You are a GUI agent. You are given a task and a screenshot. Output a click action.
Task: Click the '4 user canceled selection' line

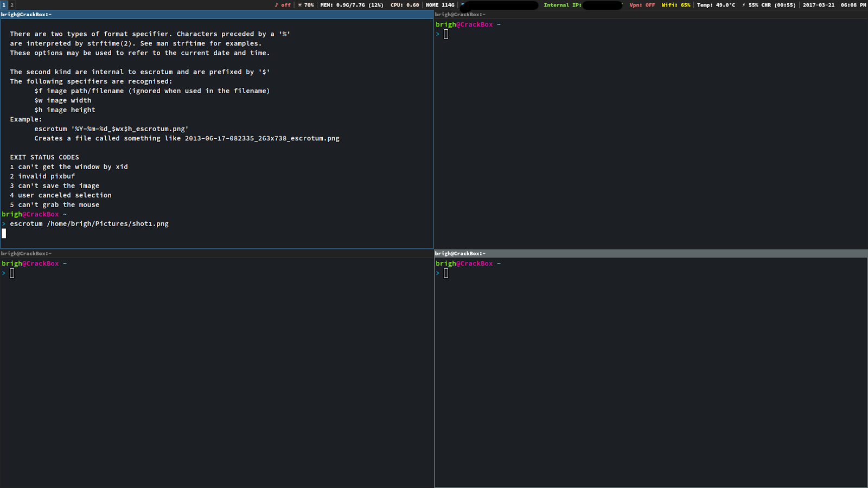point(61,195)
